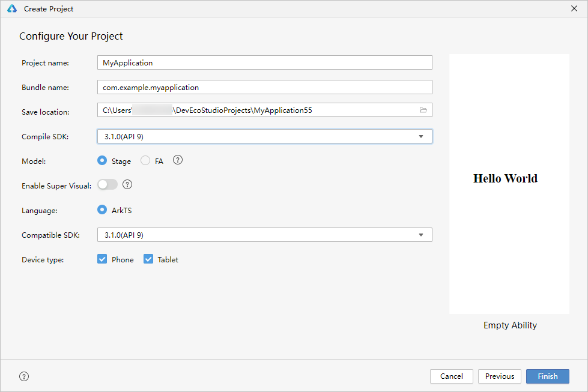Image resolution: width=588 pixels, height=392 pixels.
Task: Click the Project name input field
Action: pos(264,62)
